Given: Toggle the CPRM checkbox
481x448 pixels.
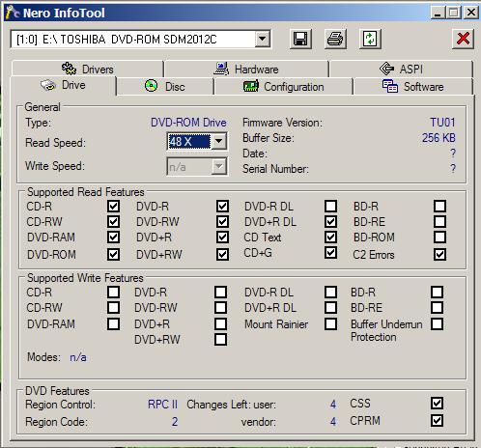Looking at the screenshot, I should [x=437, y=420].
